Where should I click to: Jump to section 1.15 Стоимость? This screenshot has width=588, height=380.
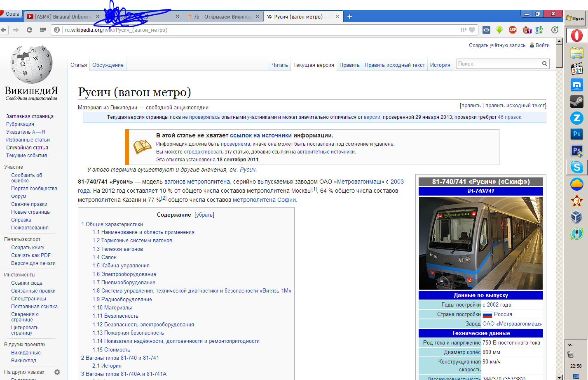[x=111, y=350]
